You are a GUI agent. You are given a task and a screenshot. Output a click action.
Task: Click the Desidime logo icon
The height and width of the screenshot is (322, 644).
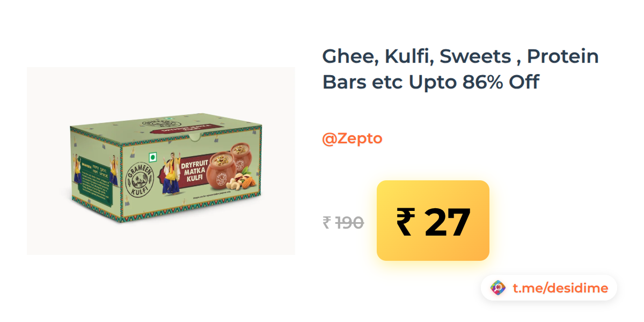[x=498, y=288]
